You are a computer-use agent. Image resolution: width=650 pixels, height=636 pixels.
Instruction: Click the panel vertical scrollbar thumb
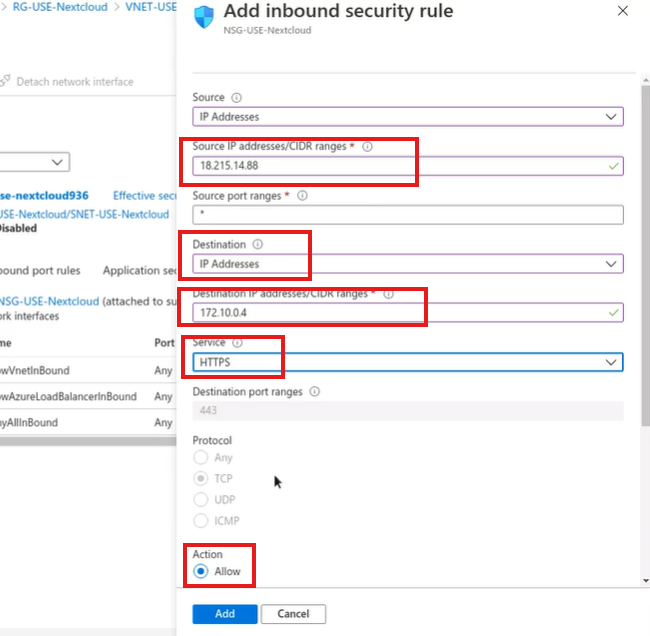point(645,256)
